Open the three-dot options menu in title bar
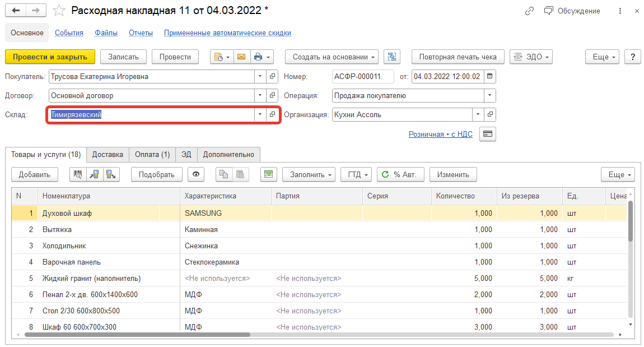Screen dimensions: 644x347 pos(620,11)
